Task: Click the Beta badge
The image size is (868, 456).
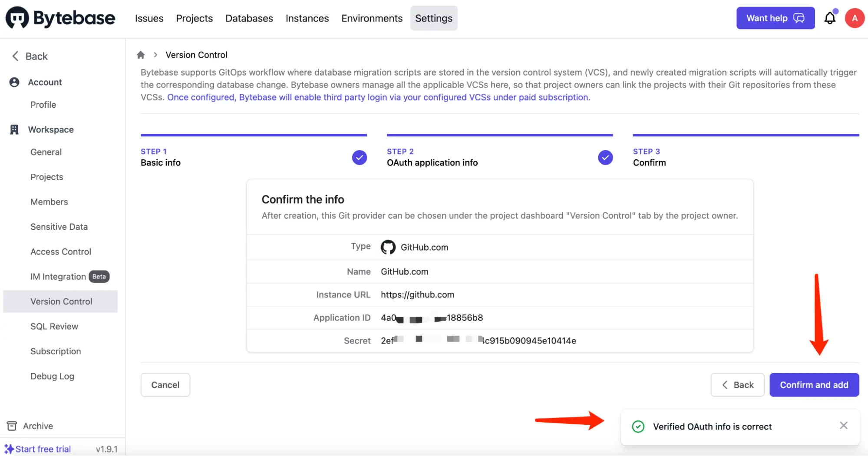Action: (x=99, y=277)
